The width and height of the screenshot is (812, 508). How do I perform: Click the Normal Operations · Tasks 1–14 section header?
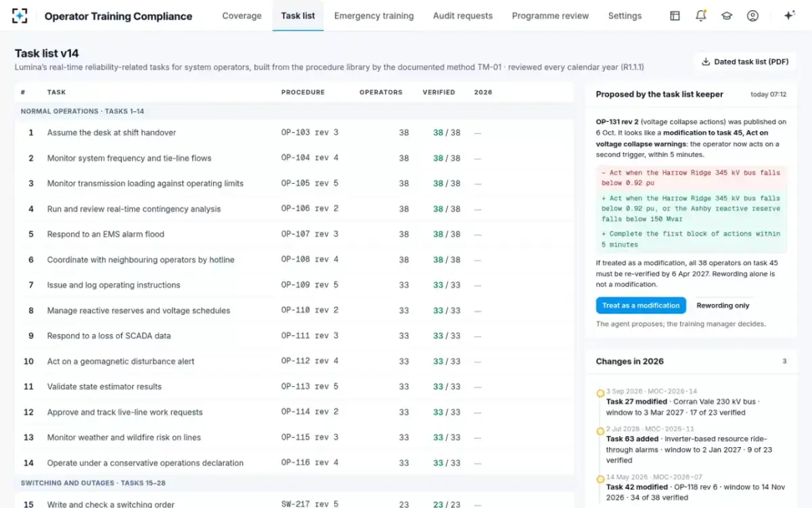(294, 111)
